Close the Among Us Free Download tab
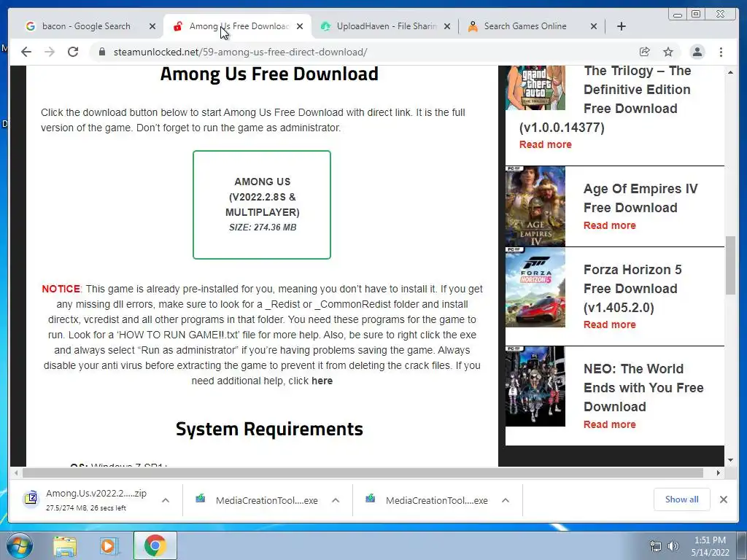Image resolution: width=747 pixels, height=560 pixels. [x=300, y=26]
